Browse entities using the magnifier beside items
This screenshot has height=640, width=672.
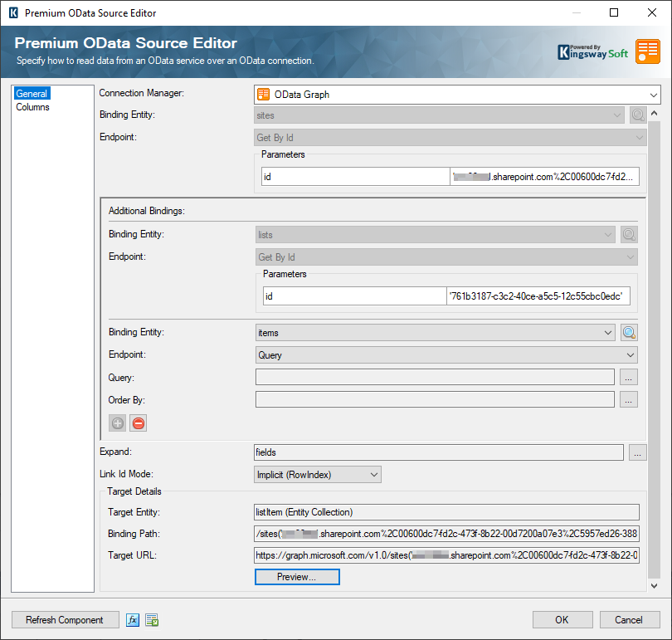(629, 332)
